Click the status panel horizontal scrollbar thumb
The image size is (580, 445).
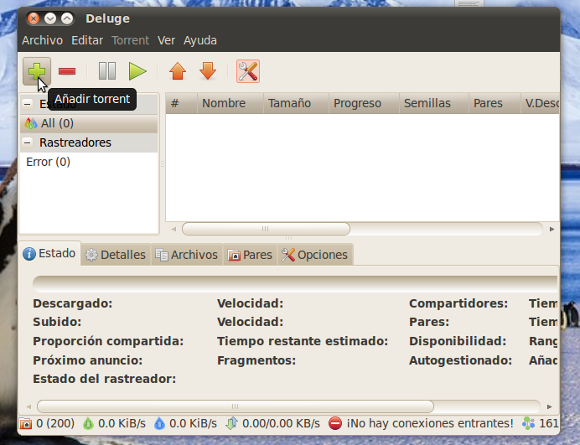[x=235, y=407]
